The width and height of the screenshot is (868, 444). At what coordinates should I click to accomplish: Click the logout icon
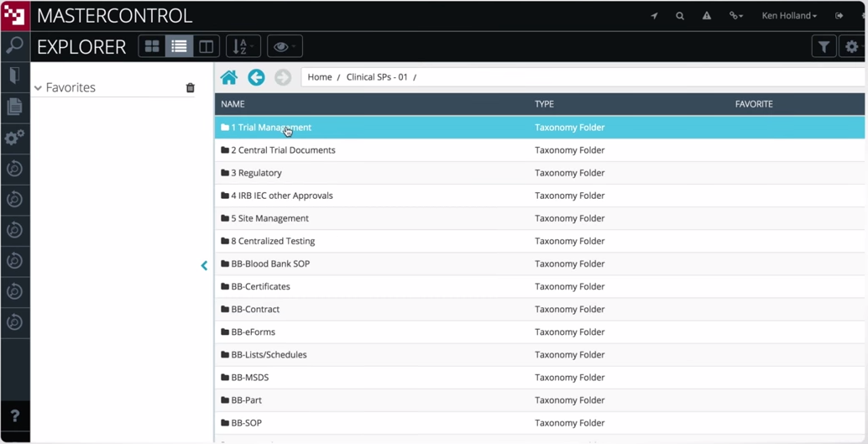coord(839,15)
